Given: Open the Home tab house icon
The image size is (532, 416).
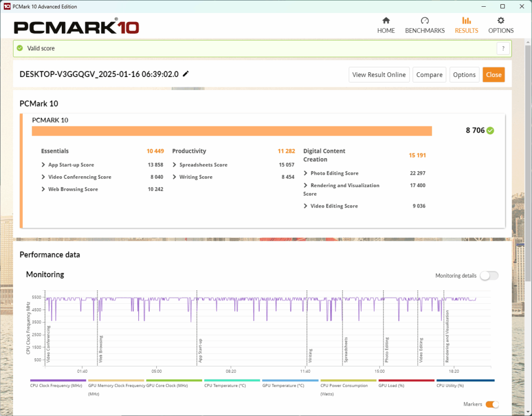Looking at the screenshot, I should 386,20.
